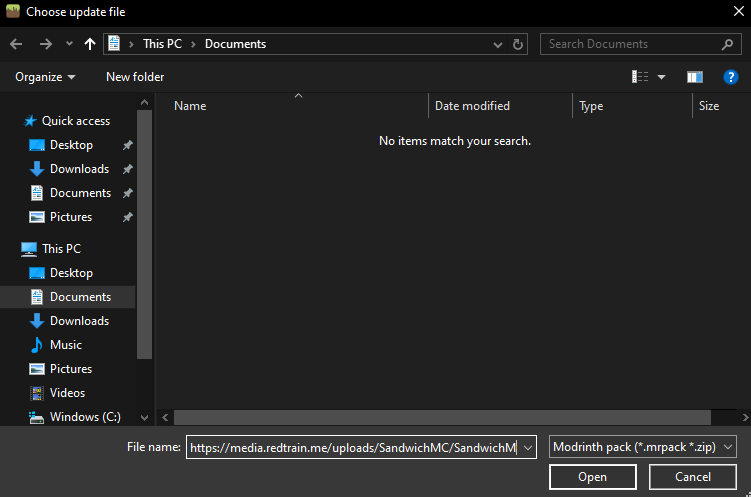Screen dimensions: 751x497
Task: Open the Organize menu
Action: pos(45,77)
